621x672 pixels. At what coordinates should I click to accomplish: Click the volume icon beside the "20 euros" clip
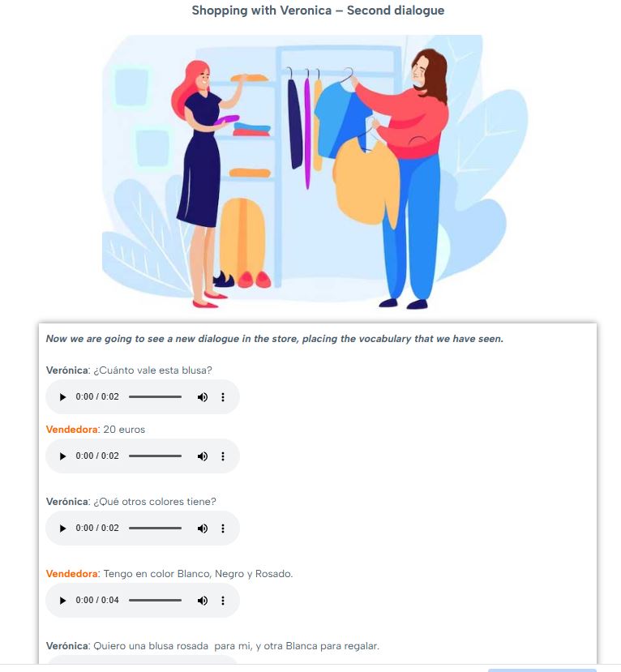click(202, 456)
